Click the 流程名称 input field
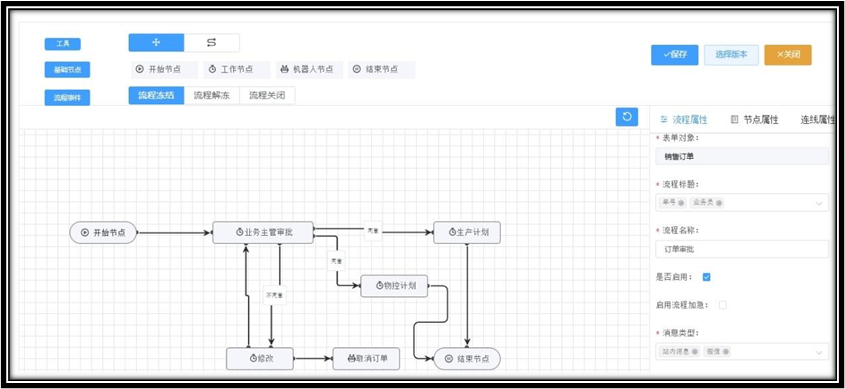 [742, 249]
